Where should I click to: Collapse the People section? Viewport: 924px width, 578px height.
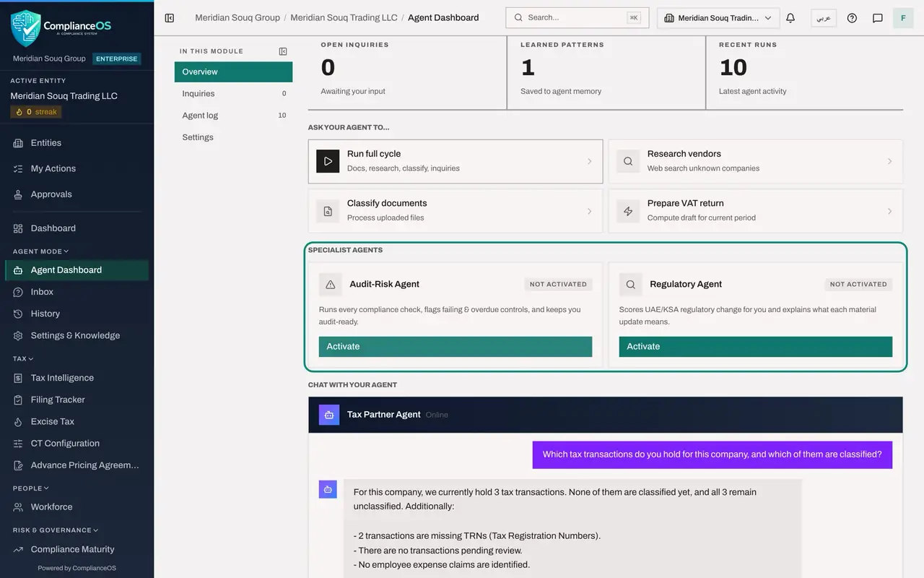(31, 488)
